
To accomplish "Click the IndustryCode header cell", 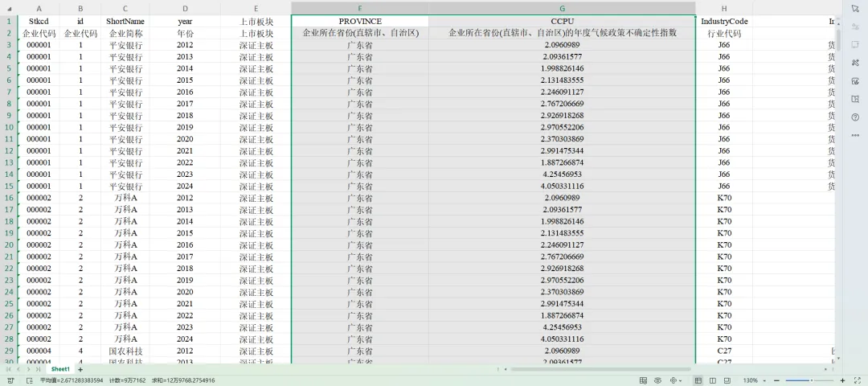I will click(724, 21).
